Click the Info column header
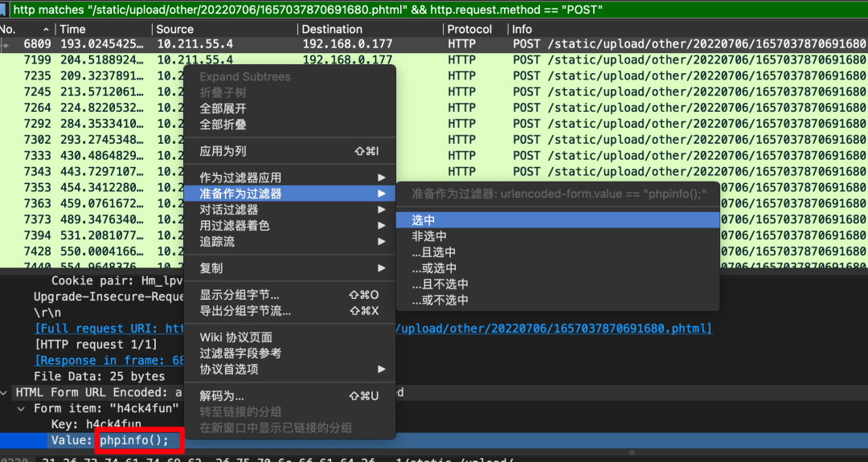Screen dimensions: 868x462 tap(688, 29)
